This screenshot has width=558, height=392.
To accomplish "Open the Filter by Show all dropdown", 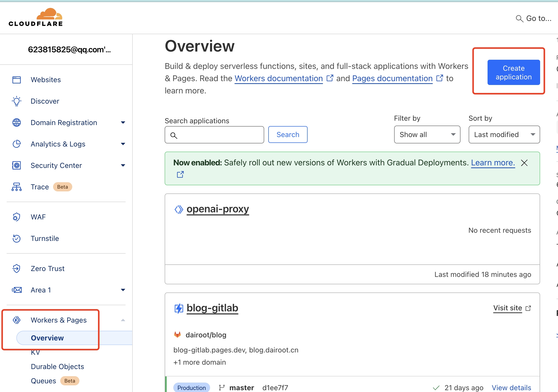I will pyautogui.click(x=427, y=135).
